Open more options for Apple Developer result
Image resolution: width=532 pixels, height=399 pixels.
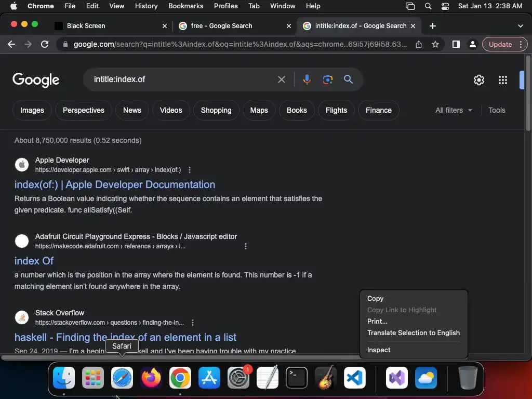click(x=190, y=170)
